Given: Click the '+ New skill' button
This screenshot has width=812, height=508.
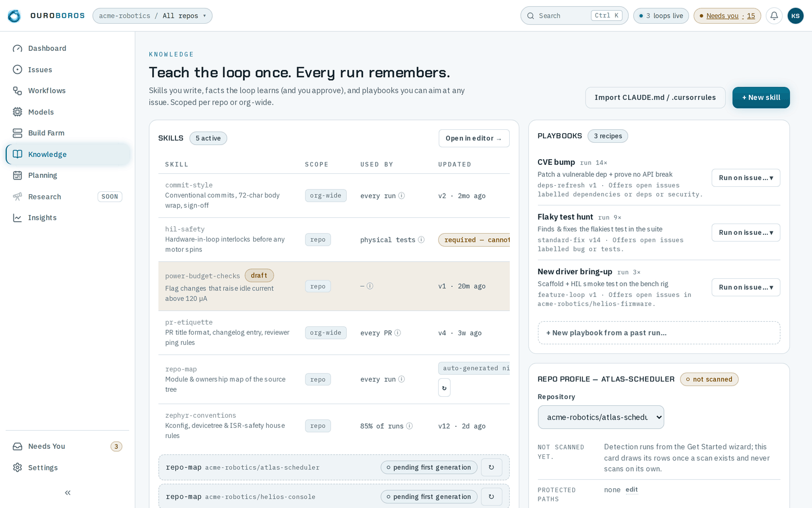Looking at the screenshot, I should [x=761, y=98].
